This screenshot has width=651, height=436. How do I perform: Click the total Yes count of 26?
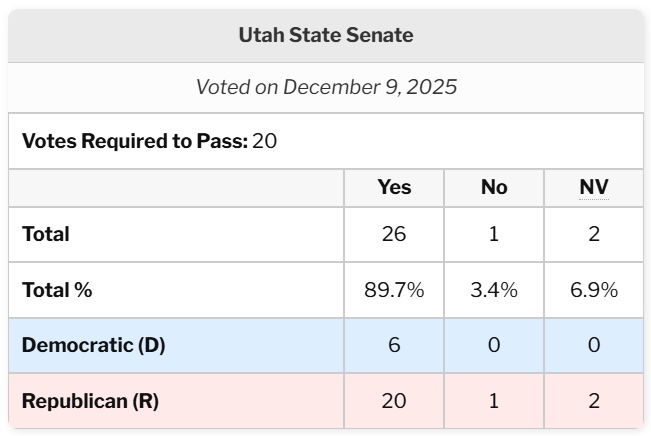[x=394, y=235]
